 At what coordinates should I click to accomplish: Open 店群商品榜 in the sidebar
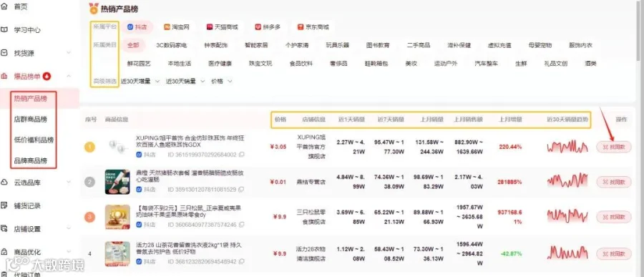(30, 120)
